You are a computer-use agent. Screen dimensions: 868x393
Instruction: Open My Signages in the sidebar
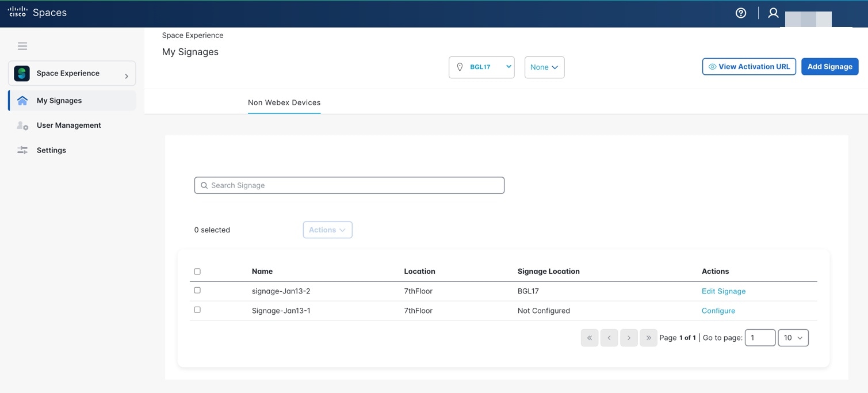click(72, 101)
